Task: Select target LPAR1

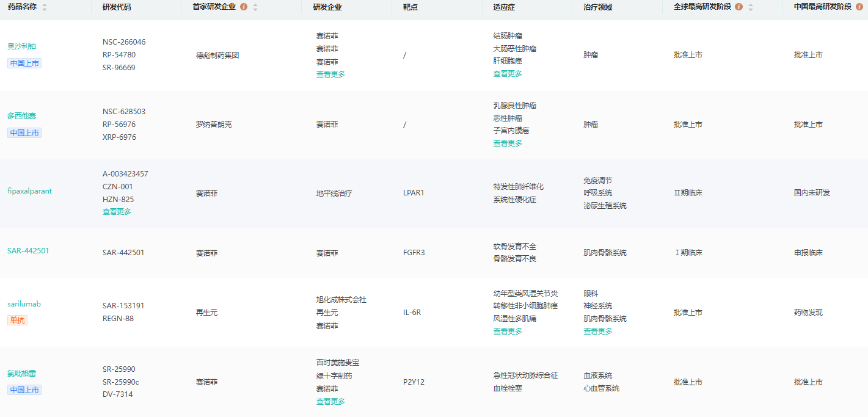Action: [414, 193]
